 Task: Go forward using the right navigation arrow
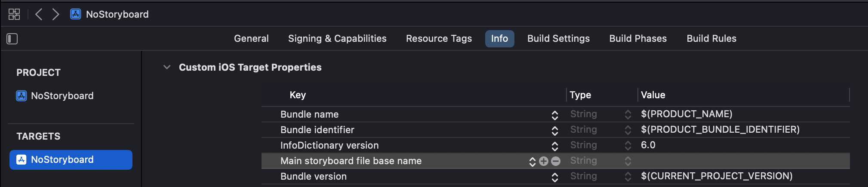55,14
